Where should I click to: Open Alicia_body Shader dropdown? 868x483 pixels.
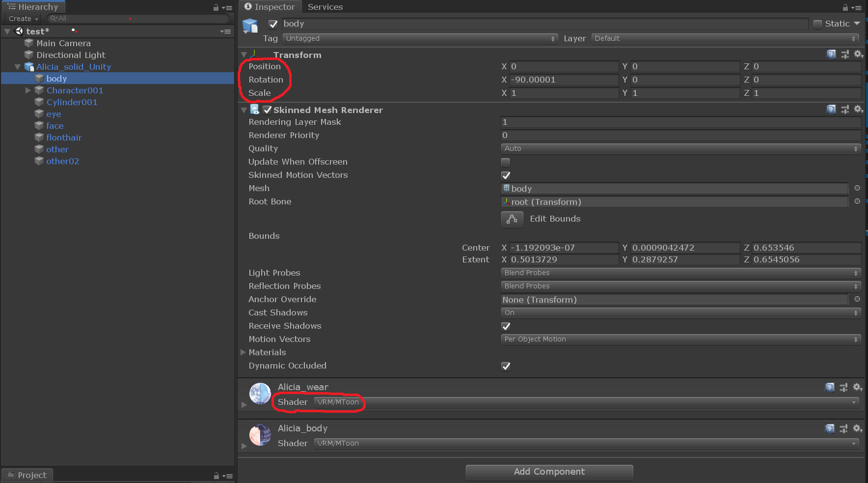[x=587, y=443]
